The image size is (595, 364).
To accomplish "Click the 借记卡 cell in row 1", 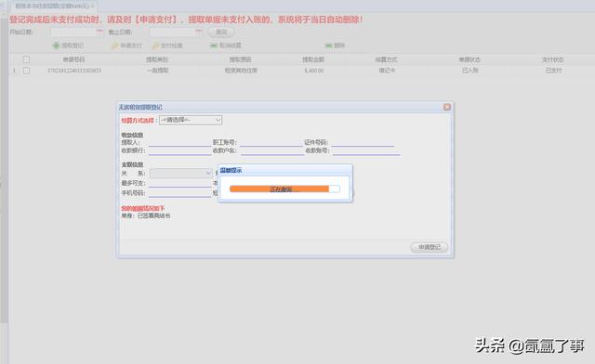I will [387, 71].
